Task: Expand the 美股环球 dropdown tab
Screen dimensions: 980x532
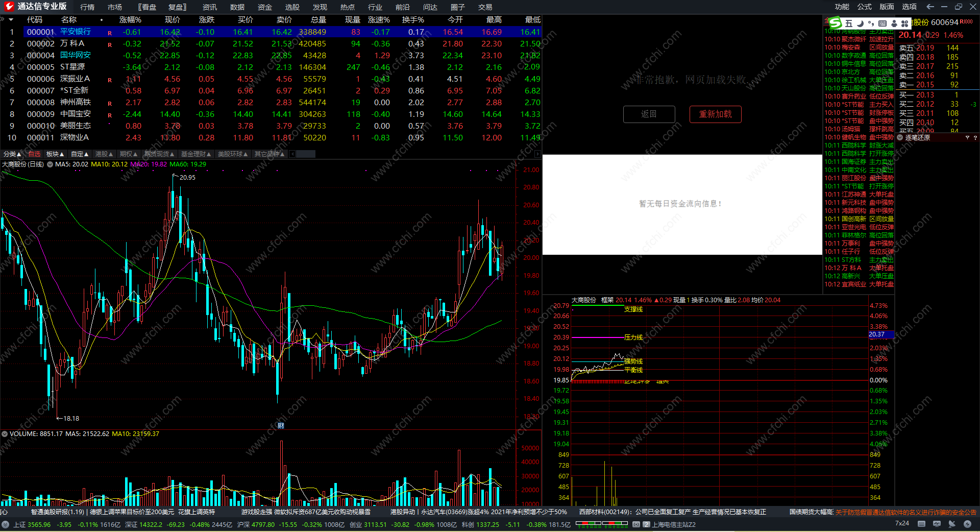Action: [233, 154]
